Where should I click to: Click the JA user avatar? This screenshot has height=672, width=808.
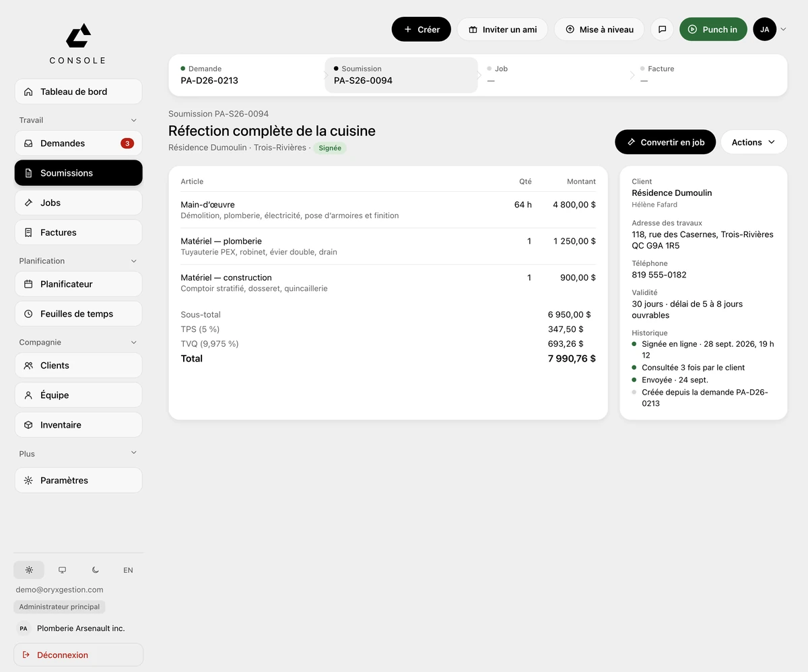tap(764, 30)
